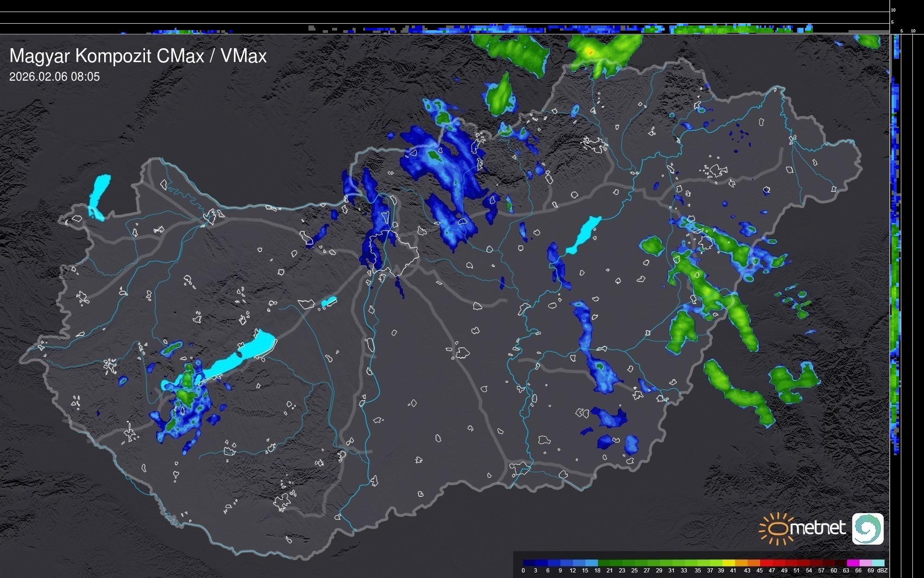
Task: Click the "2026.02.06 08:05" timestamp
Action: (x=55, y=77)
